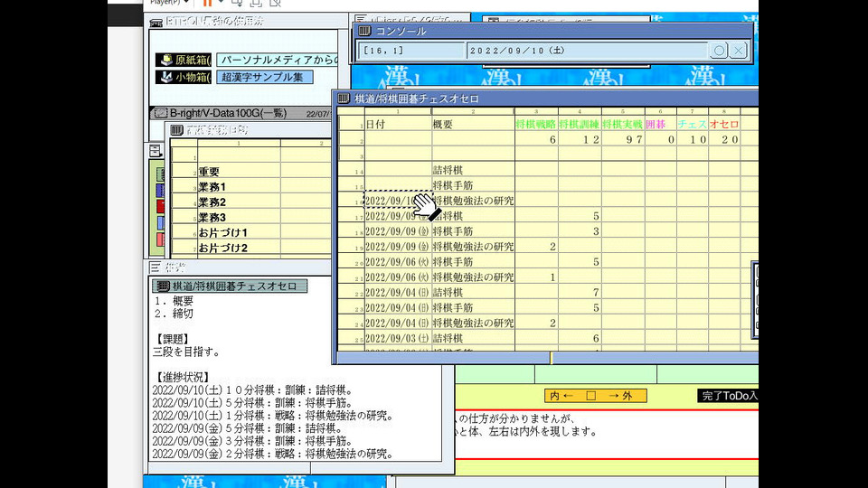Select 詰将棋 cell in row 14
868x488 pixels.
[x=473, y=170]
